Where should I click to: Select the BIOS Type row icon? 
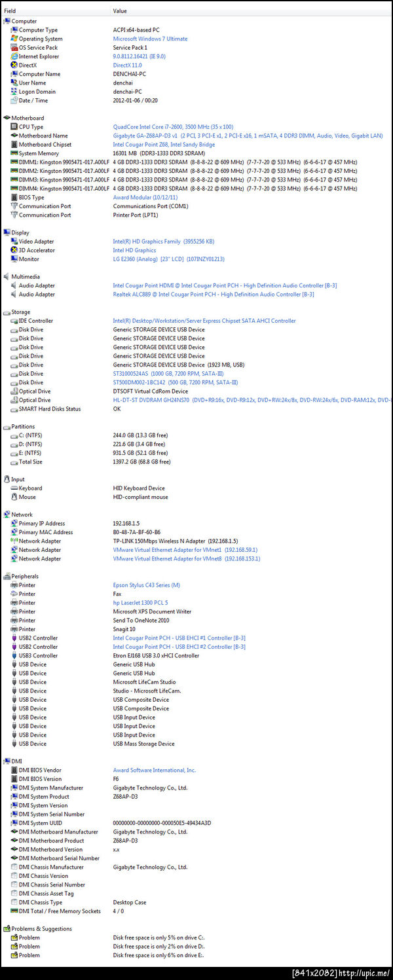click(14, 197)
